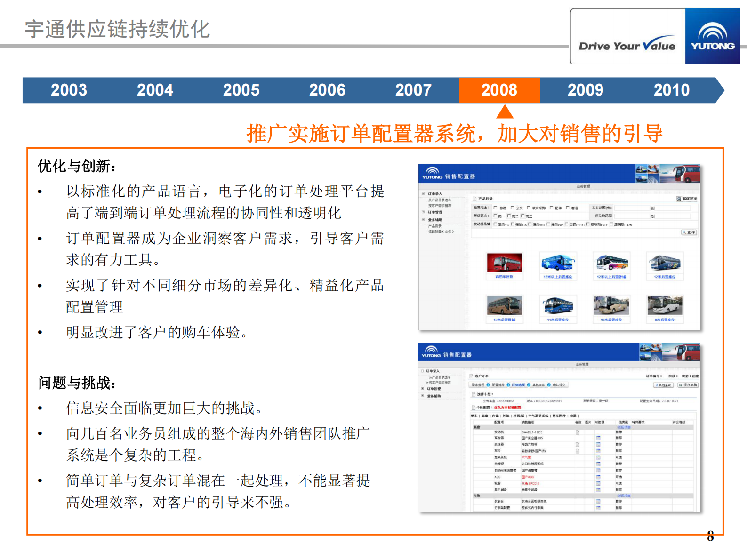Check the 锡柴CA engine brand checkbox
Viewport: 747px width, 560px height.
512,224
